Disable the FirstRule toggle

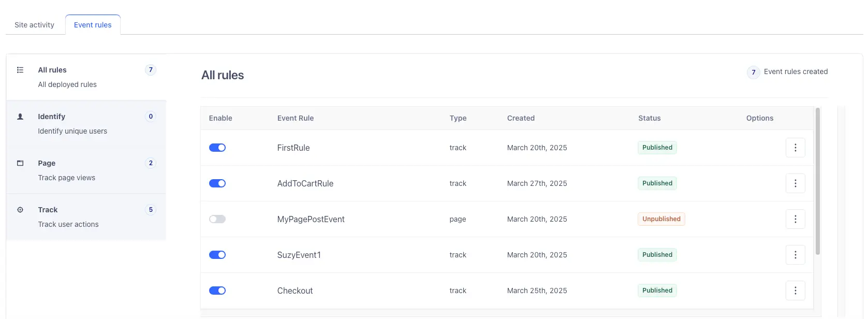pyautogui.click(x=217, y=148)
